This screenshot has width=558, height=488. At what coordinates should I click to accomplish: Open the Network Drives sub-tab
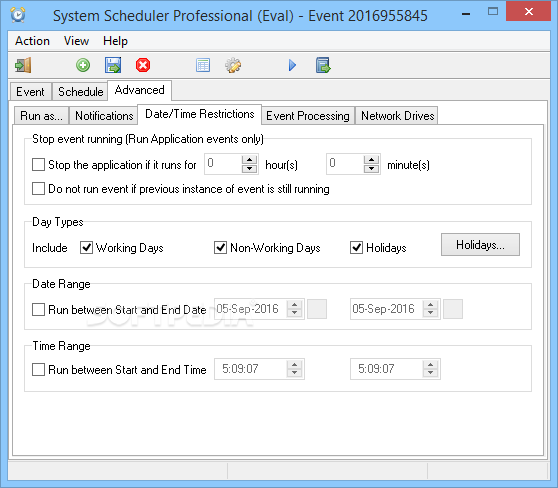click(398, 116)
